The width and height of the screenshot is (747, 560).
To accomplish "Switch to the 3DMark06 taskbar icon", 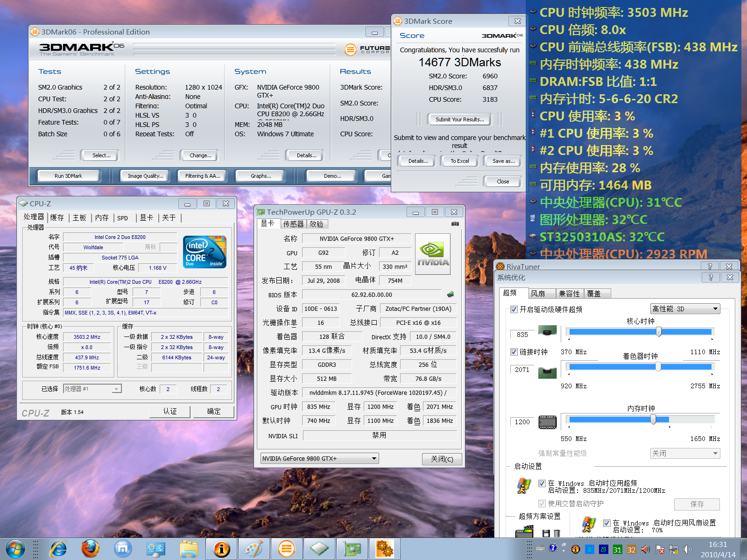I will click(x=287, y=549).
